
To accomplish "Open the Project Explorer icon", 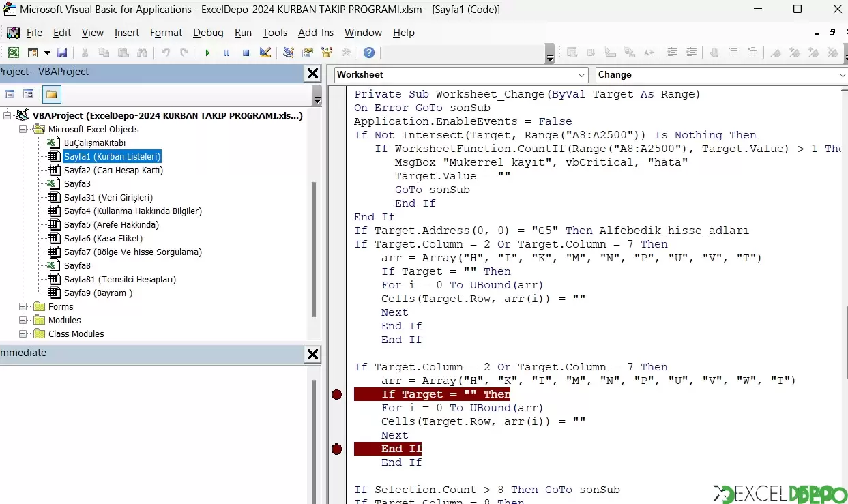I will click(x=288, y=53).
